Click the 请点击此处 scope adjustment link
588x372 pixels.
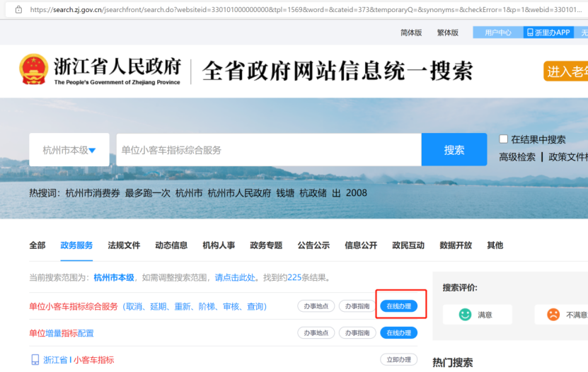point(236,277)
